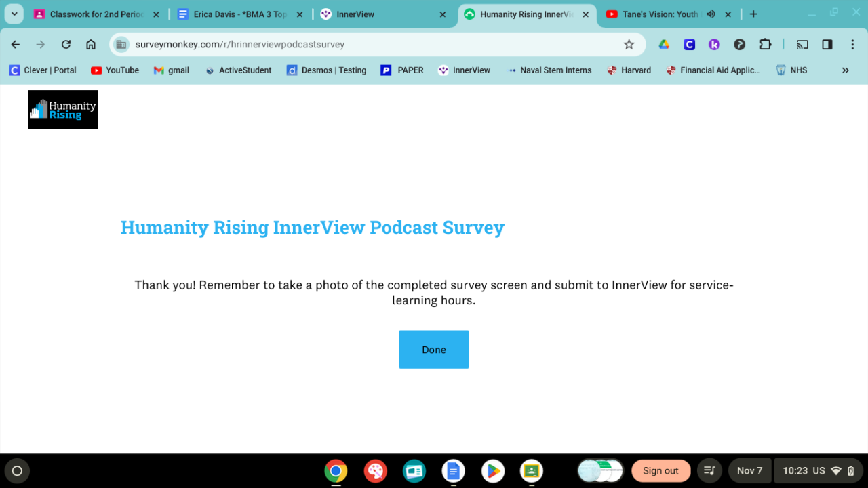The image size is (868, 488).
Task: Launch the paint palette app from shelf
Action: pos(375,471)
